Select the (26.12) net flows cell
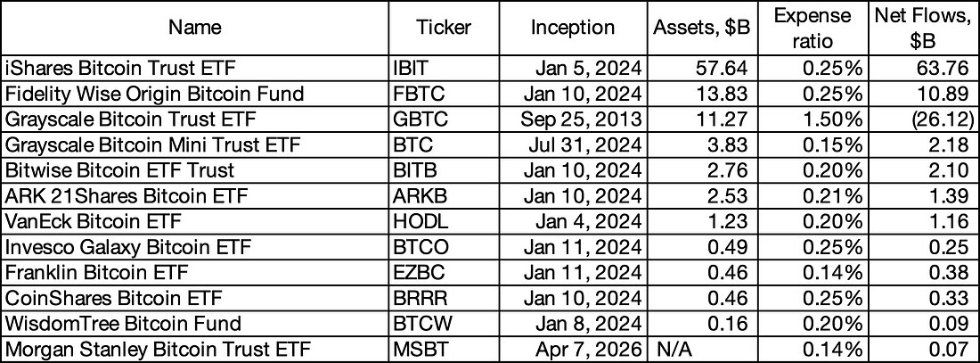Viewport: 980px width, 363px height. [922, 119]
